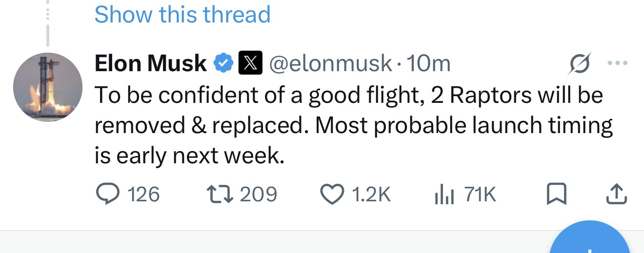
Task: Click the Show this thread link
Action: point(182,14)
